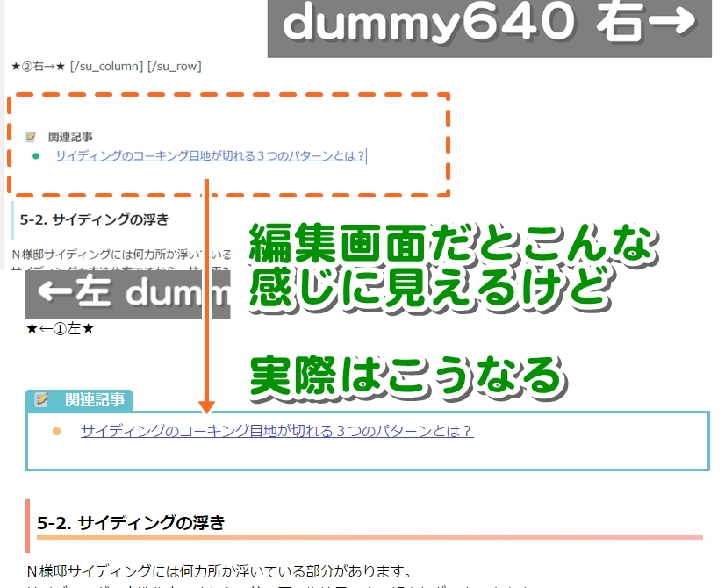The image size is (725, 588).
Task: Click the orange bullet before published link
Action: 56,431
